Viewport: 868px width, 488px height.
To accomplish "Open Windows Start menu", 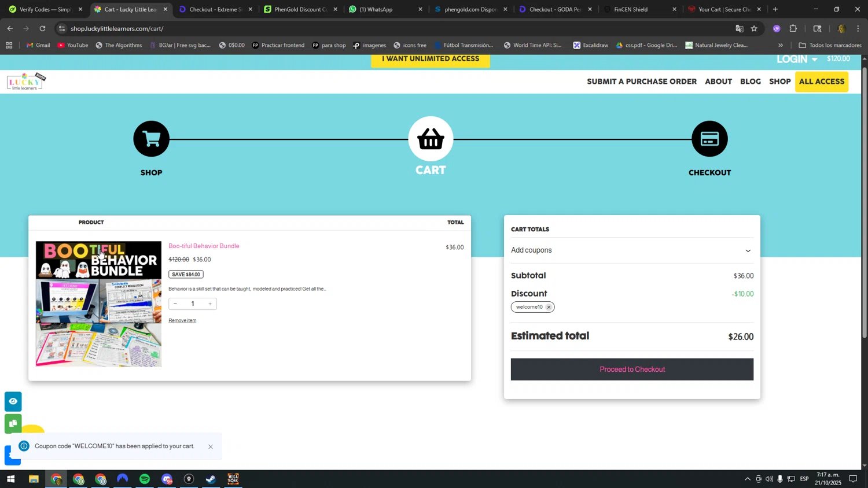I will click(10, 479).
